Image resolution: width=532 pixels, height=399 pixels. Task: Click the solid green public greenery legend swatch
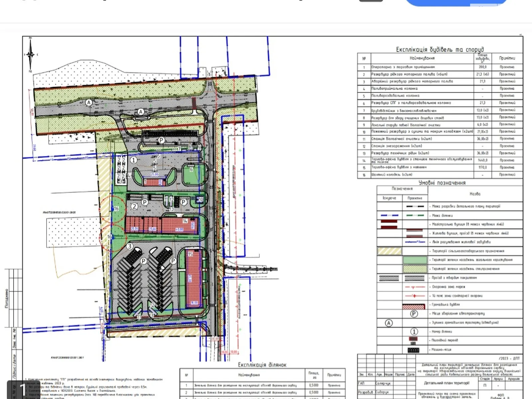[x=415, y=260]
